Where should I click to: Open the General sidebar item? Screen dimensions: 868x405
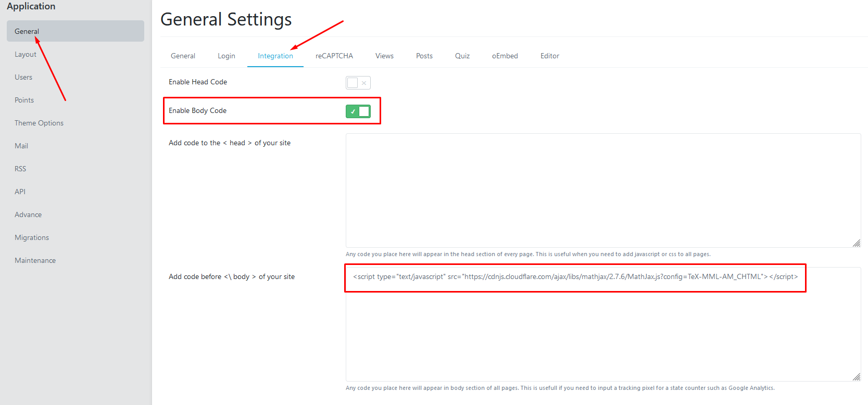point(75,31)
